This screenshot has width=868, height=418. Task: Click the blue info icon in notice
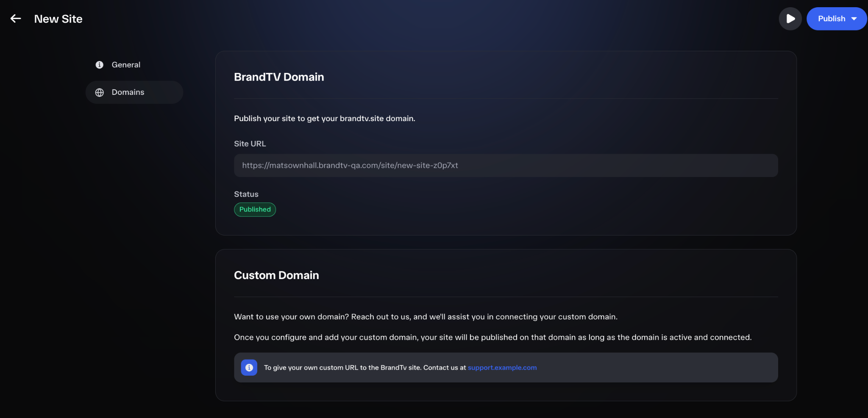(x=249, y=368)
